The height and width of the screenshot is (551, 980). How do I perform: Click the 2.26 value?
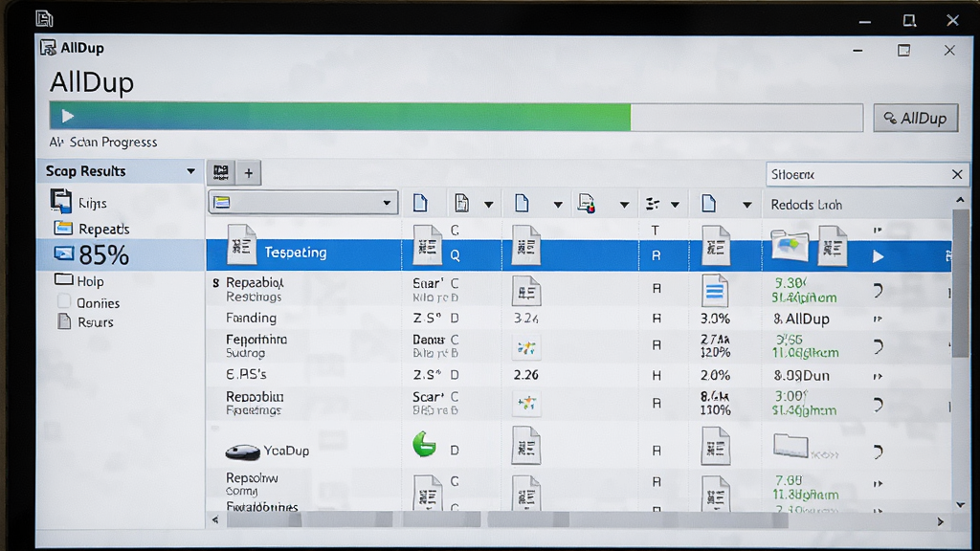(x=526, y=375)
